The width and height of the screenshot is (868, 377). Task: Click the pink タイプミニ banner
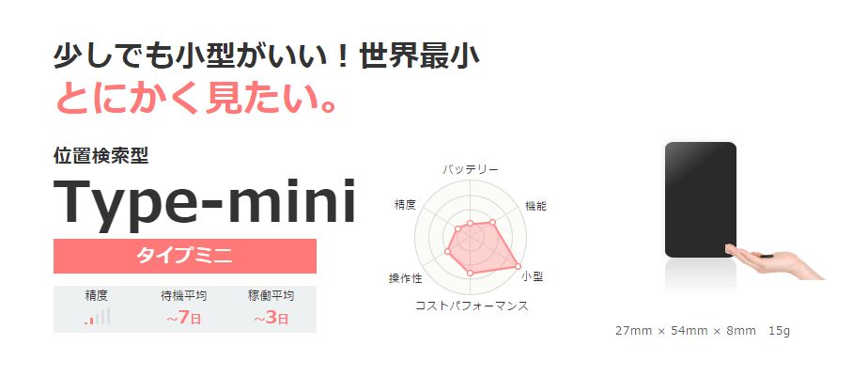click(185, 256)
